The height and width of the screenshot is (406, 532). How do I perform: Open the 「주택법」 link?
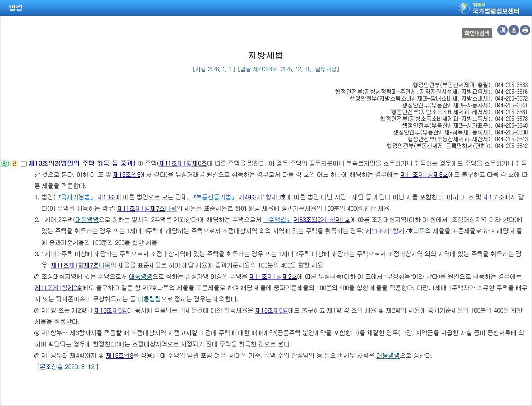click(277, 220)
